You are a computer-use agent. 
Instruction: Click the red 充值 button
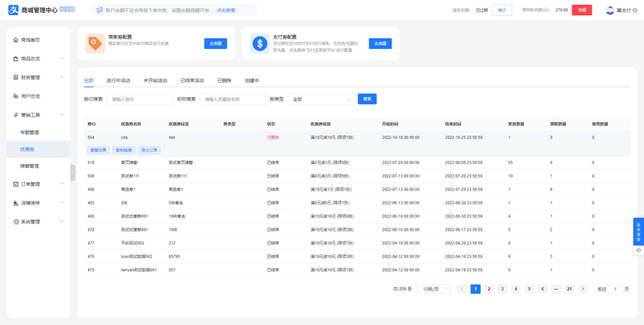tap(582, 10)
